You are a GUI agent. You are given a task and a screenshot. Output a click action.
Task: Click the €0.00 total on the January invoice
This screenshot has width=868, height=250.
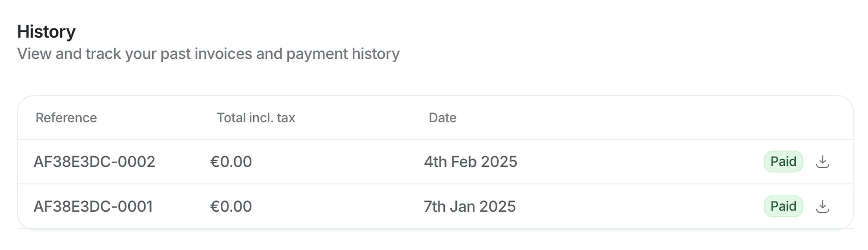[x=231, y=206]
